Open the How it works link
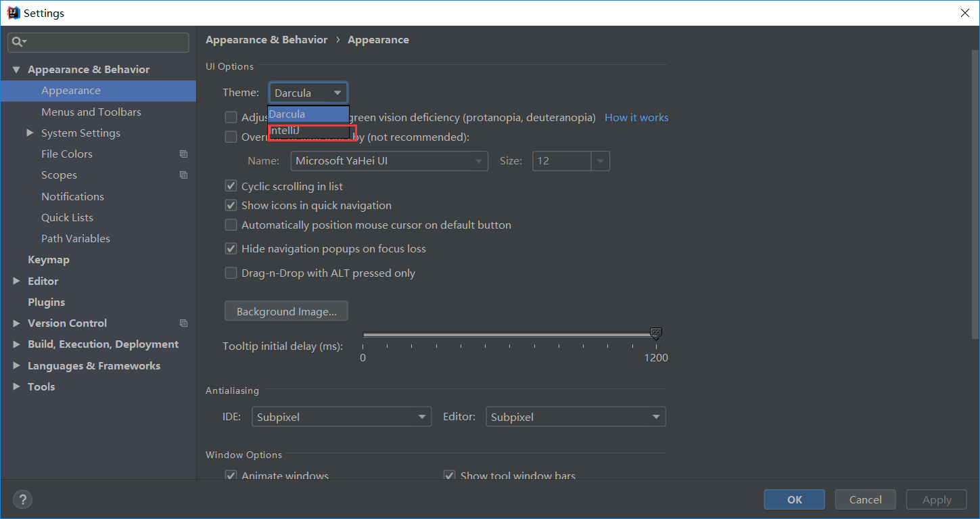Viewport: 980px width, 519px height. (636, 118)
